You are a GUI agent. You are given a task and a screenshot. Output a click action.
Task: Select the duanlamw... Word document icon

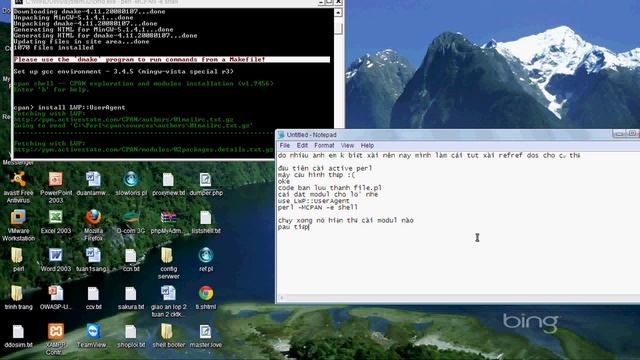pyautogui.click(x=93, y=180)
